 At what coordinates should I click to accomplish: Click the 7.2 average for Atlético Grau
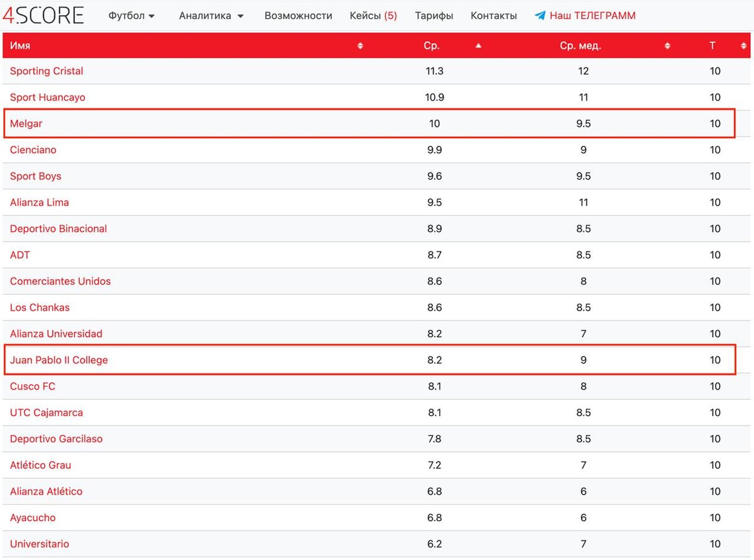click(435, 466)
